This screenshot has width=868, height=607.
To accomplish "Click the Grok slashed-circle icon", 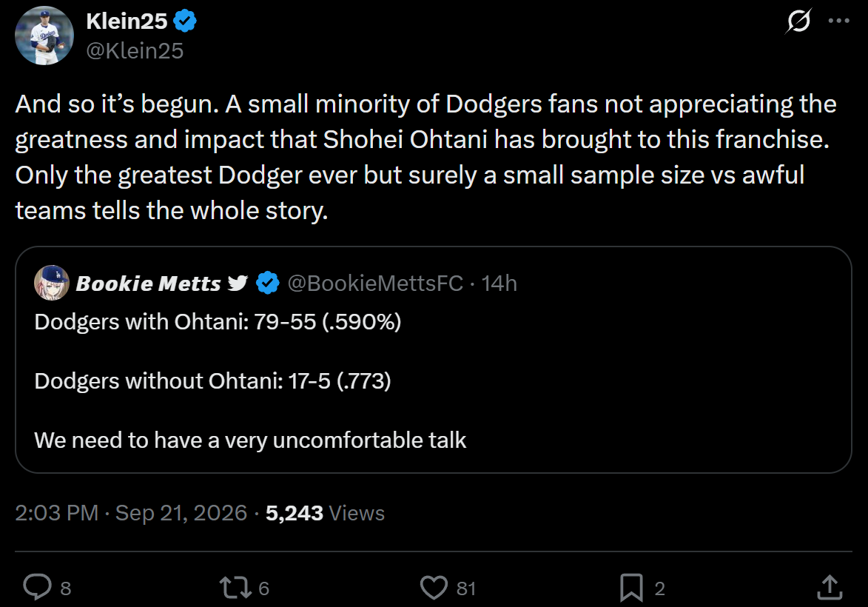I will (798, 21).
